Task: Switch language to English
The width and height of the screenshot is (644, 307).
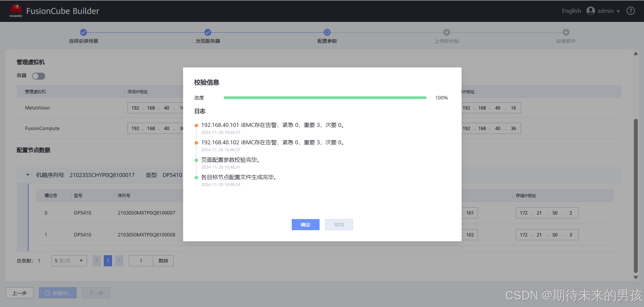Action: [571, 11]
